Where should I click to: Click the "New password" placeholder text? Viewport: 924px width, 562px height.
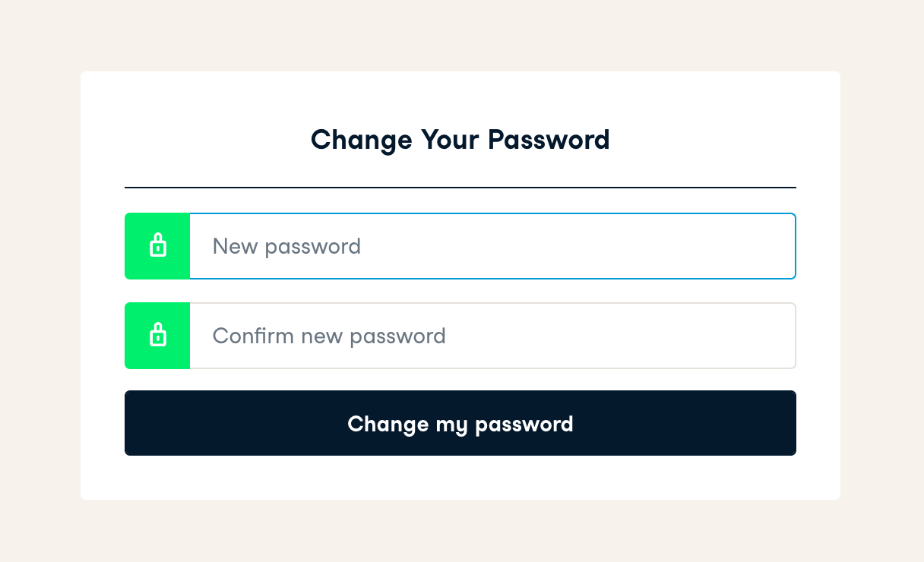tap(286, 246)
